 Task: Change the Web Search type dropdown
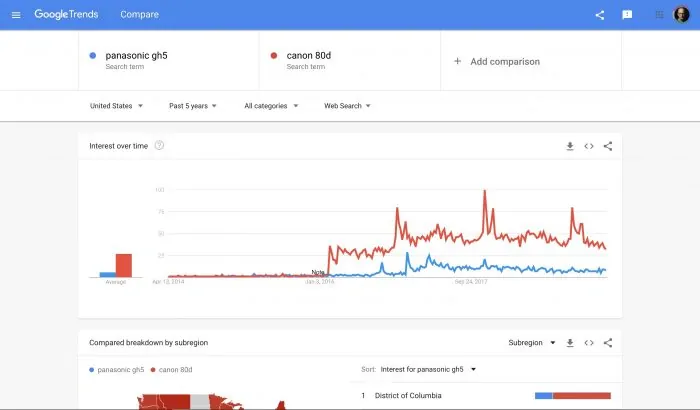pos(347,106)
